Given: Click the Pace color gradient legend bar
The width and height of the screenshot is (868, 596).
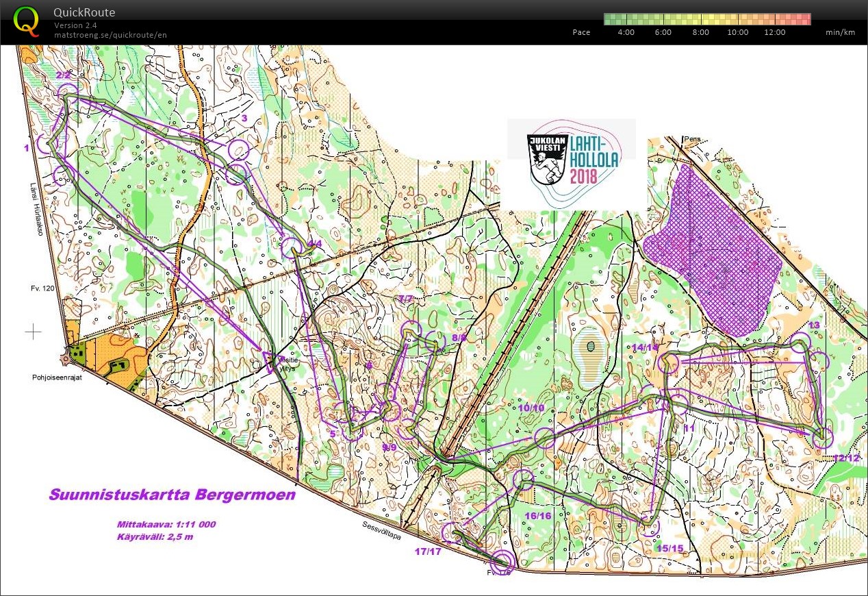Looking at the screenshot, I should (x=706, y=19).
